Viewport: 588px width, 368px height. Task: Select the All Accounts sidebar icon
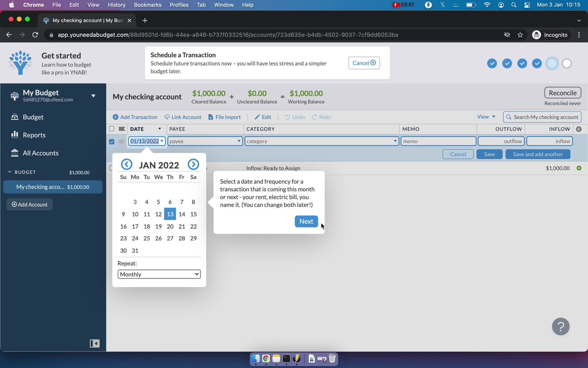14,153
